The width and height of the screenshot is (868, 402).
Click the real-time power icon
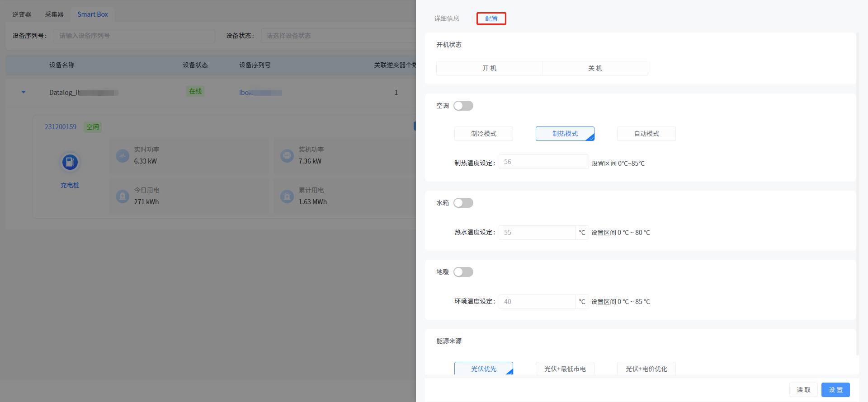[123, 156]
